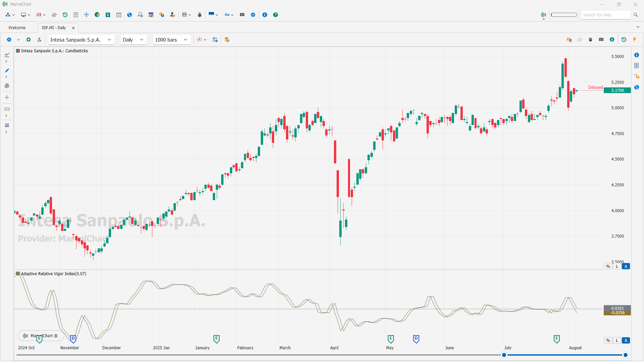Click the user with key icon
Image resolution: width=644 pixels, height=362 pixels.
[172, 15]
